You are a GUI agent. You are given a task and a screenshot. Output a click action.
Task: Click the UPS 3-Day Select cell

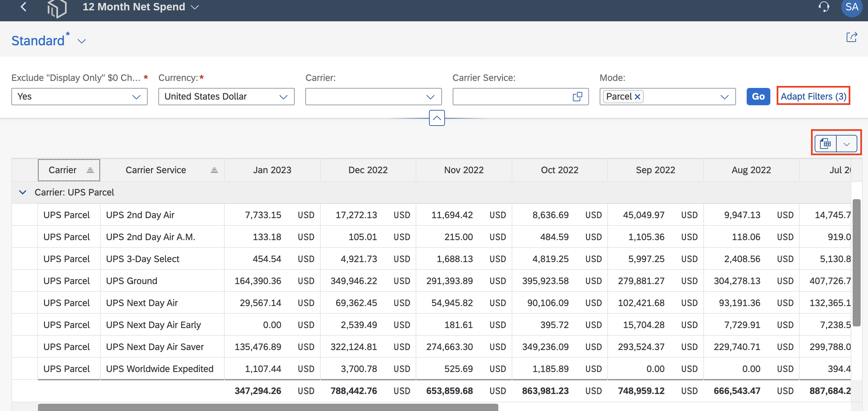[x=162, y=259]
